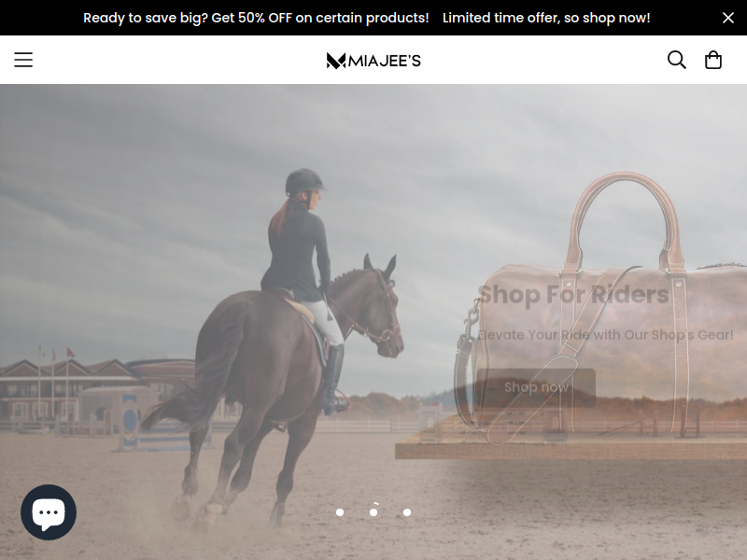Open the search magnifier icon

click(x=676, y=60)
